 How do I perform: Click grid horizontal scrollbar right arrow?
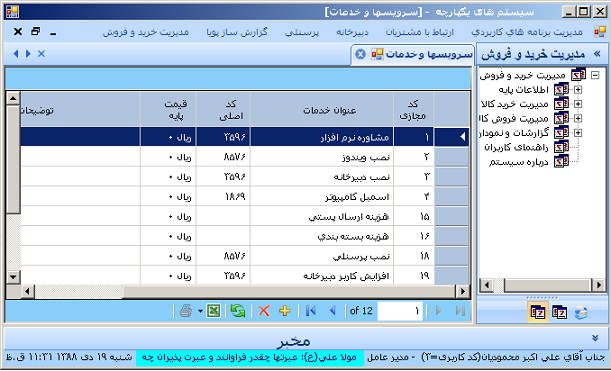coord(463,291)
